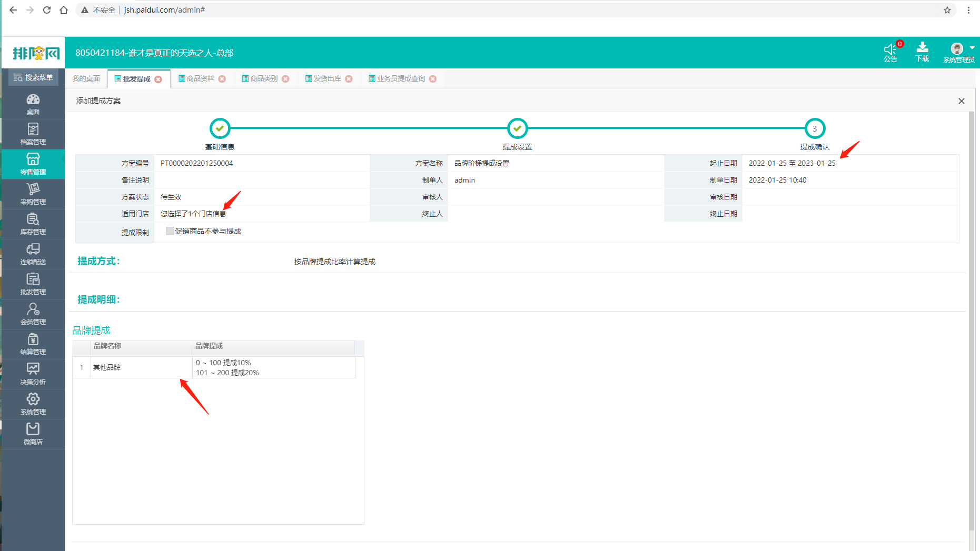Select 零售管理 sidebar module
Screen dimensions: 980x551
point(33,164)
